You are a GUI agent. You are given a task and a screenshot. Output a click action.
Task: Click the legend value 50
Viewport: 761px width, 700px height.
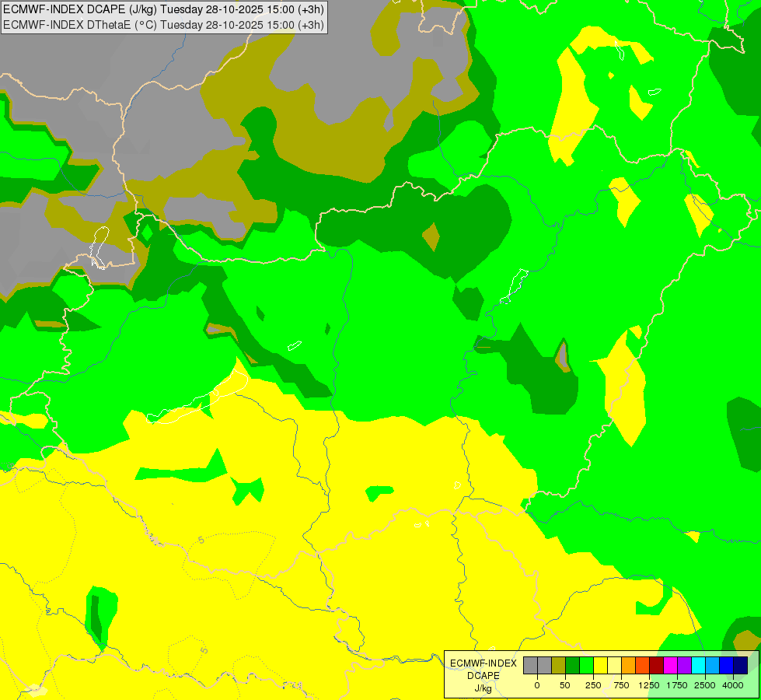tap(565, 685)
